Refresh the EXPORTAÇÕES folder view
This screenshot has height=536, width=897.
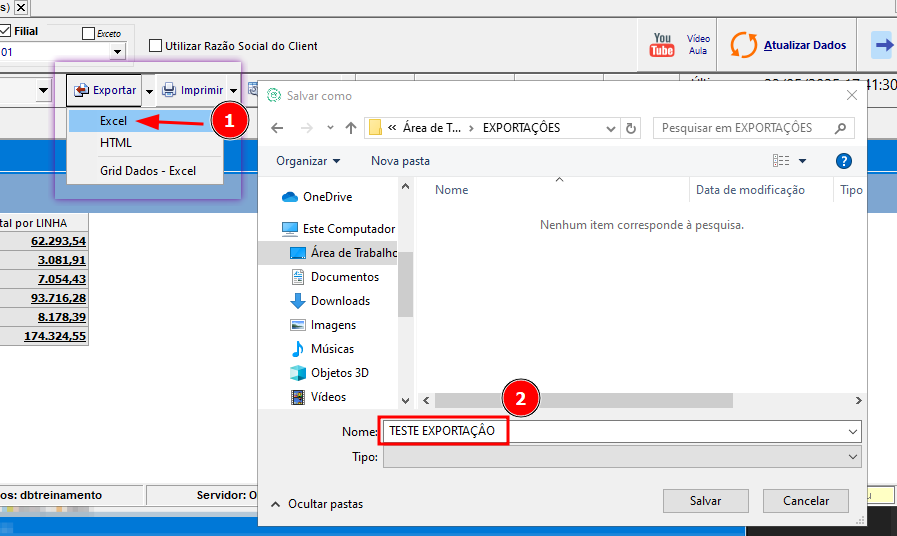(631, 128)
